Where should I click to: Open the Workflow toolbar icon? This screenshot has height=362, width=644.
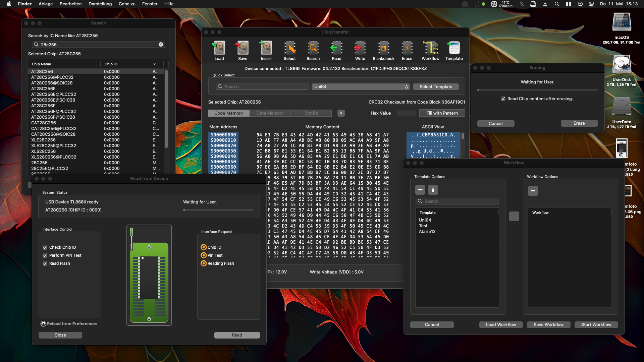430,51
